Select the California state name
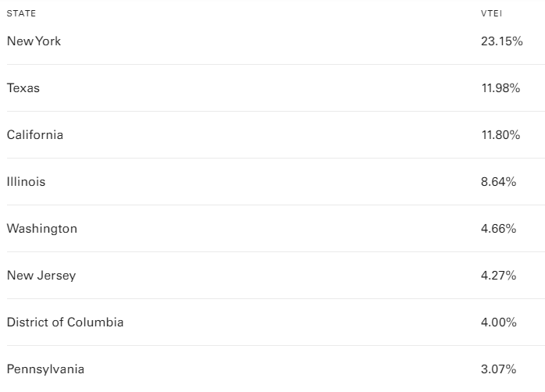 point(35,134)
